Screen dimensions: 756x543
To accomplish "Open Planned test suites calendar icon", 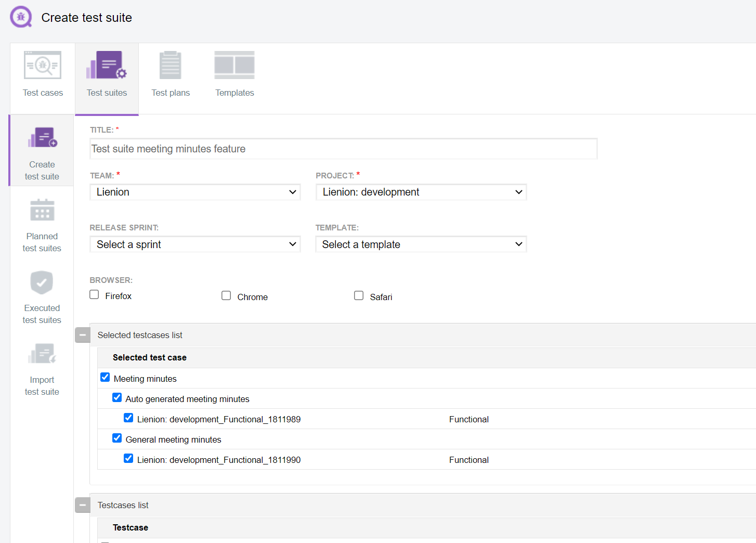I will click(42, 210).
